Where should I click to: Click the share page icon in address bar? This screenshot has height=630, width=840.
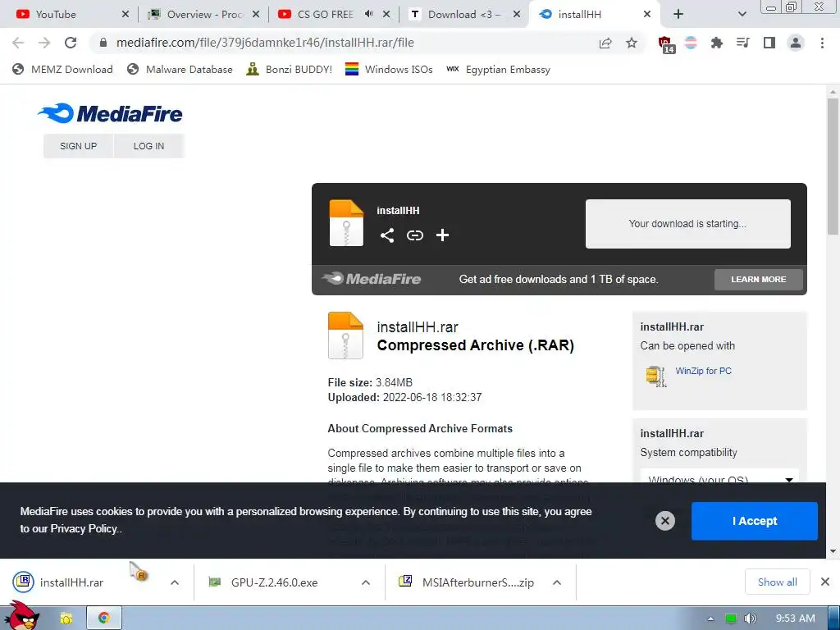point(605,43)
